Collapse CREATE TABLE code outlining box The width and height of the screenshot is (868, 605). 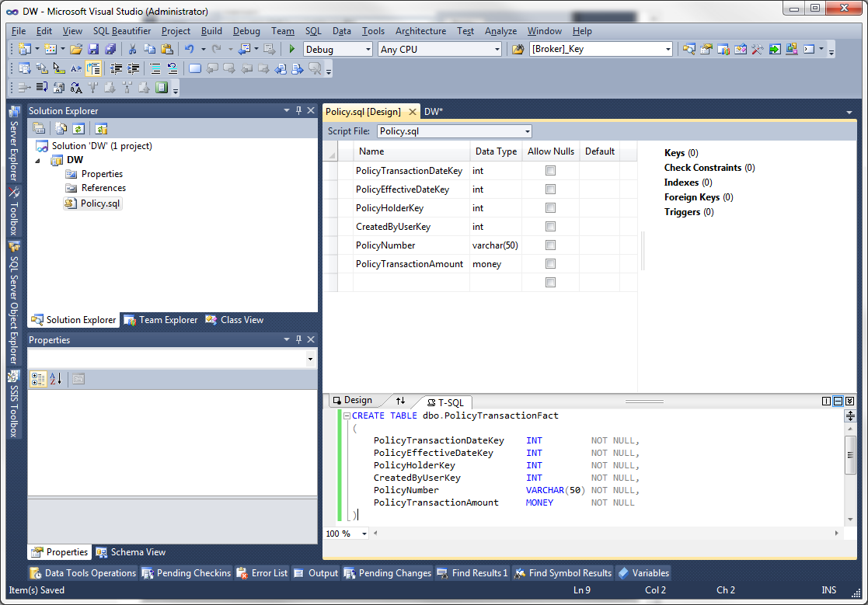pyautogui.click(x=347, y=416)
